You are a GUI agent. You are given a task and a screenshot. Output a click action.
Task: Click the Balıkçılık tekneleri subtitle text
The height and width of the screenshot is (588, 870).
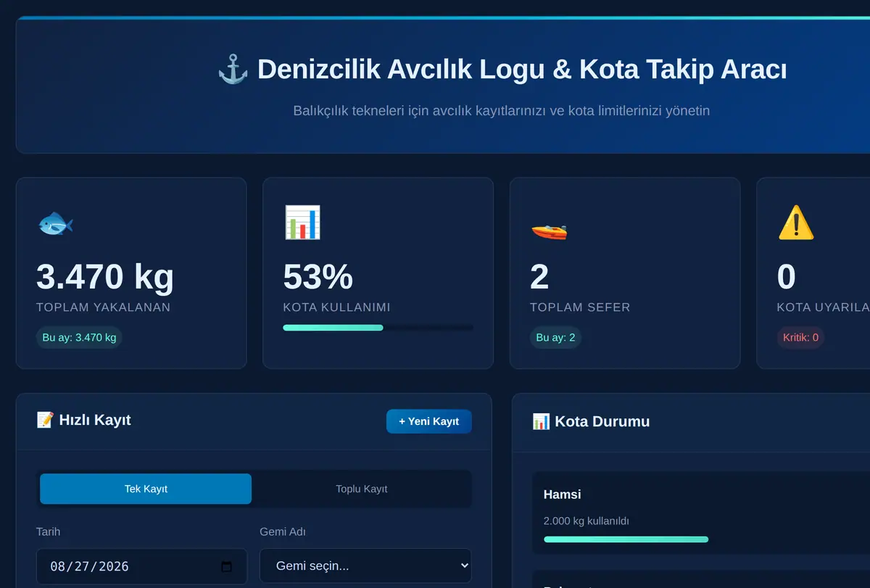tap(502, 111)
